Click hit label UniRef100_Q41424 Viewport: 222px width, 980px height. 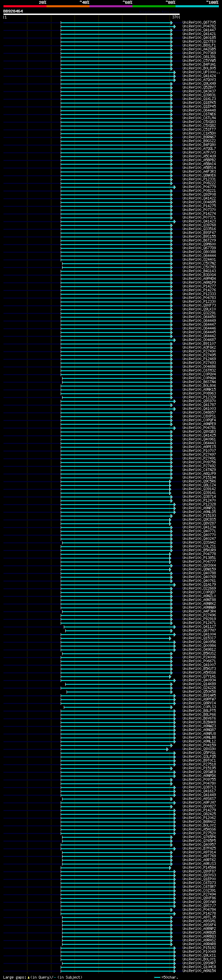coord(199,76)
